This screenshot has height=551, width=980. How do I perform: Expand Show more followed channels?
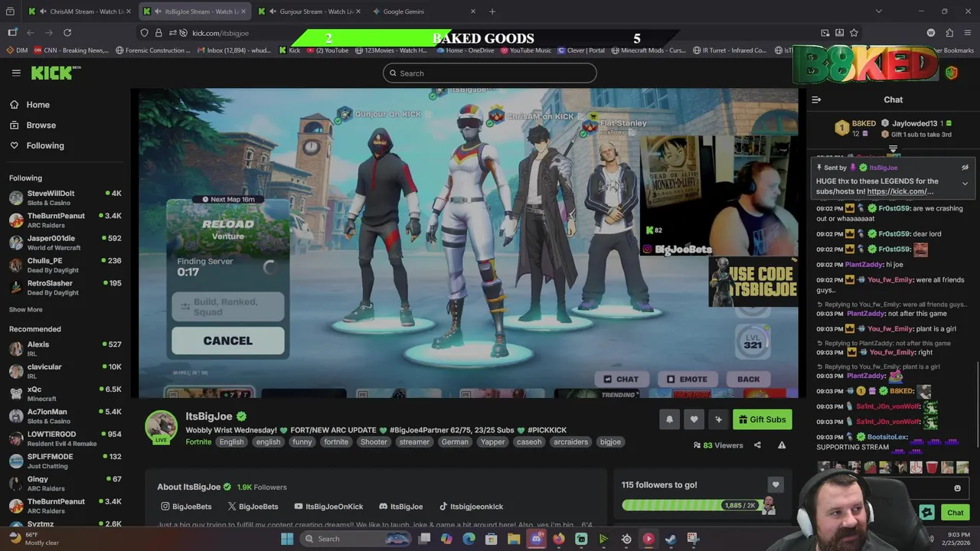coord(25,309)
